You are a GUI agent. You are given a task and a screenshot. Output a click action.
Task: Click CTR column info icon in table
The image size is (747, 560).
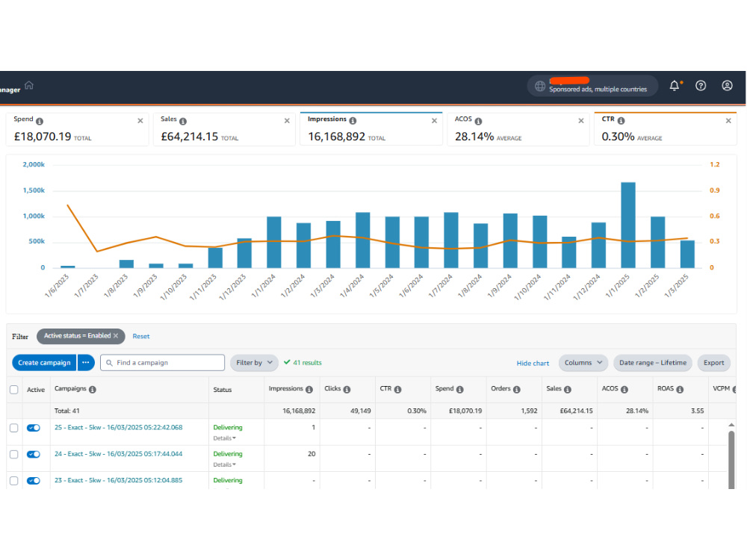click(398, 390)
